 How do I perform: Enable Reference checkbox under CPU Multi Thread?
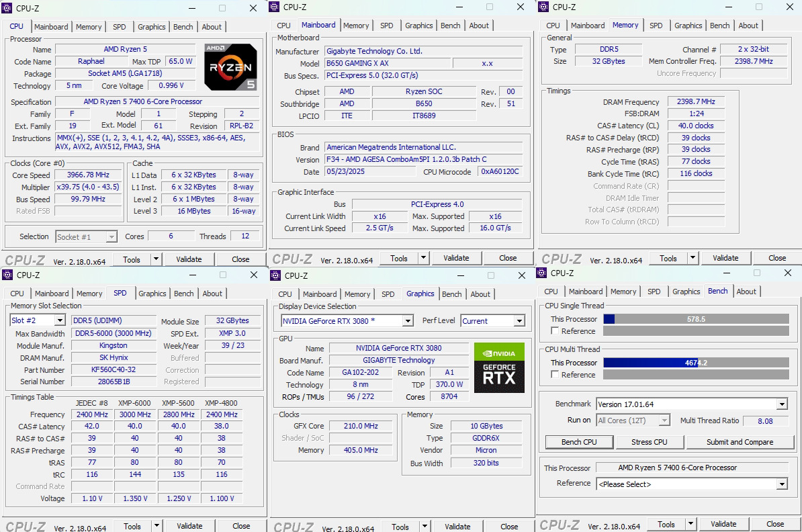click(554, 374)
